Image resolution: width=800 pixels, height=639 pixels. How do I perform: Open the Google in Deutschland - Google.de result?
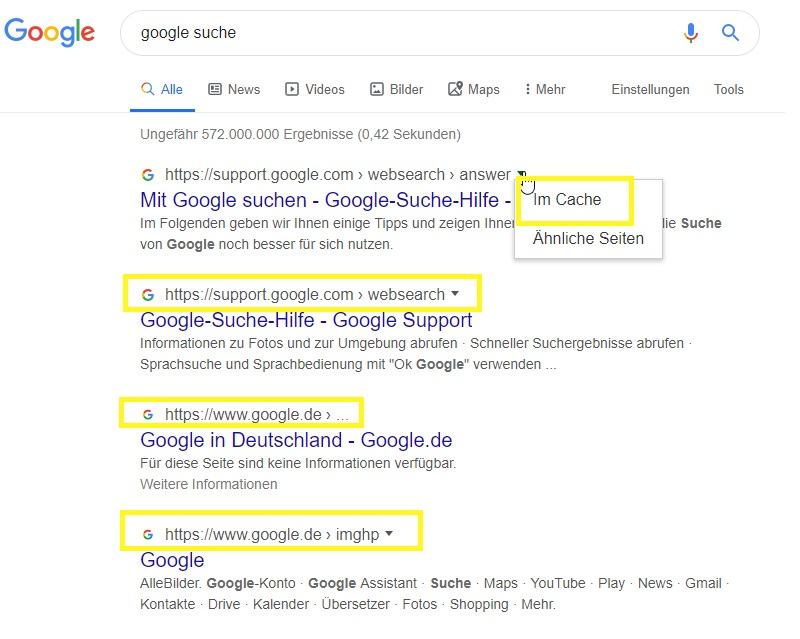(x=296, y=440)
